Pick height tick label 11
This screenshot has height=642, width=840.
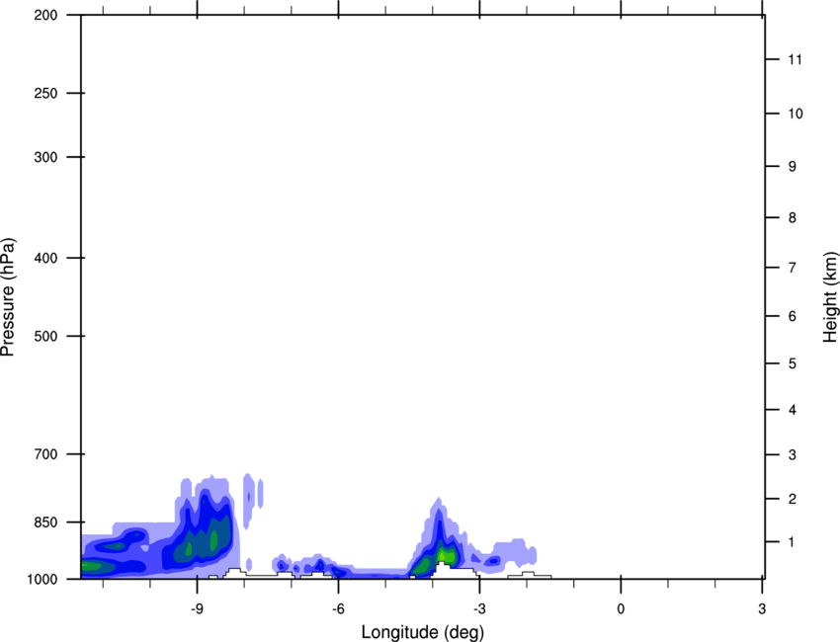point(796,59)
